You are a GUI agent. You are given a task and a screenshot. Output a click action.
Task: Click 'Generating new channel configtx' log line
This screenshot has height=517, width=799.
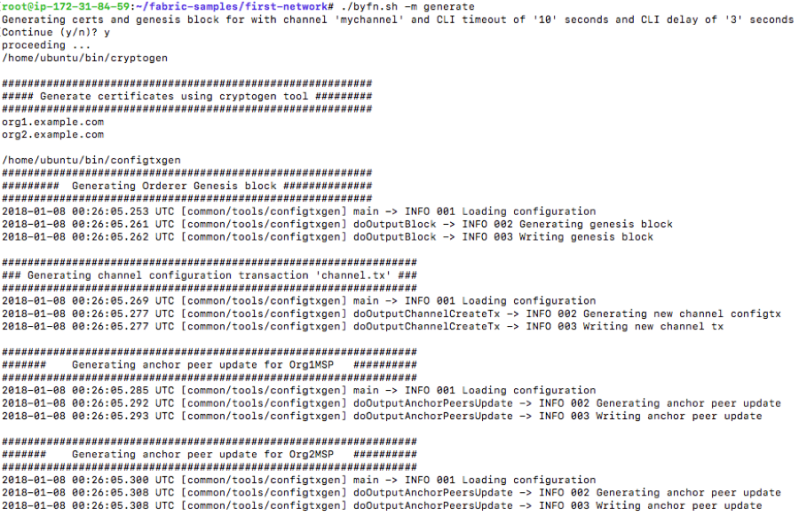[391, 314]
